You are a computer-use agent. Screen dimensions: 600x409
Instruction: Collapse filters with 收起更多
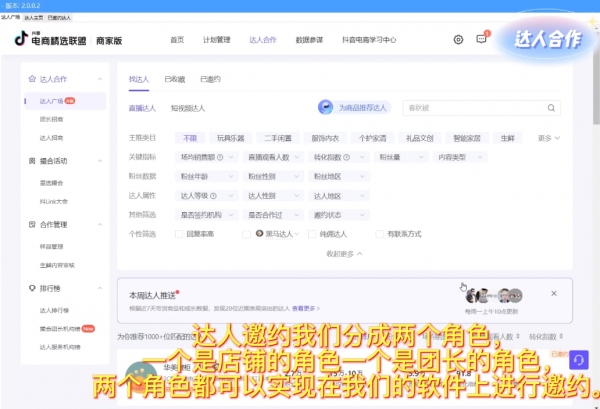(x=344, y=254)
